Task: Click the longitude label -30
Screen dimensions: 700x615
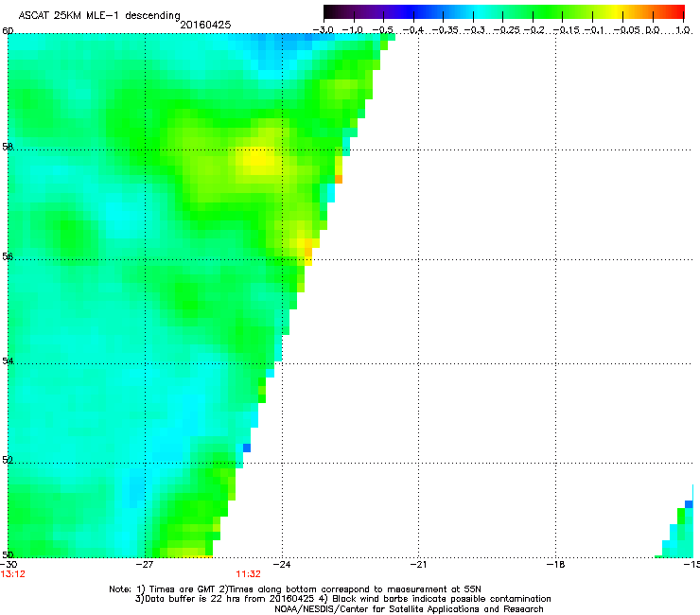Action: (x=9, y=564)
